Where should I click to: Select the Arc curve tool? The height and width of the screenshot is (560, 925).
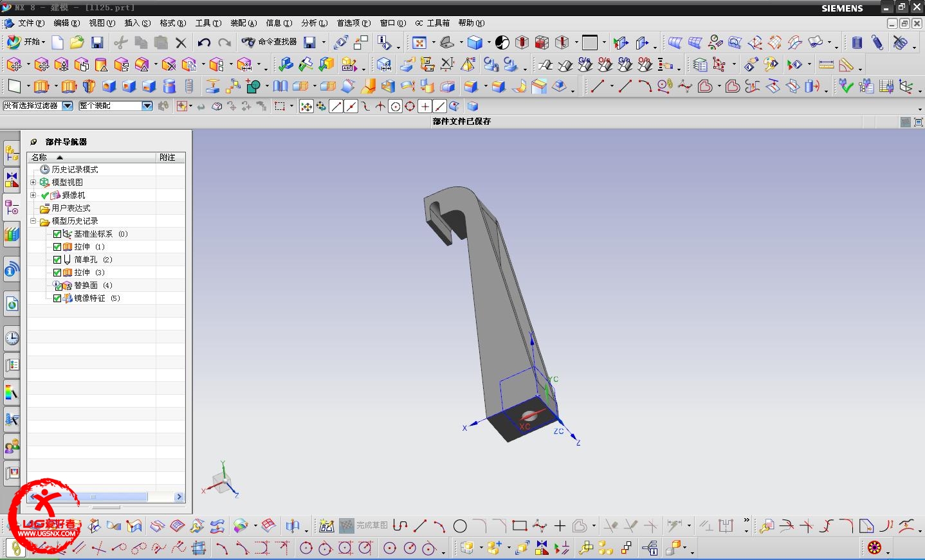pos(645,86)
